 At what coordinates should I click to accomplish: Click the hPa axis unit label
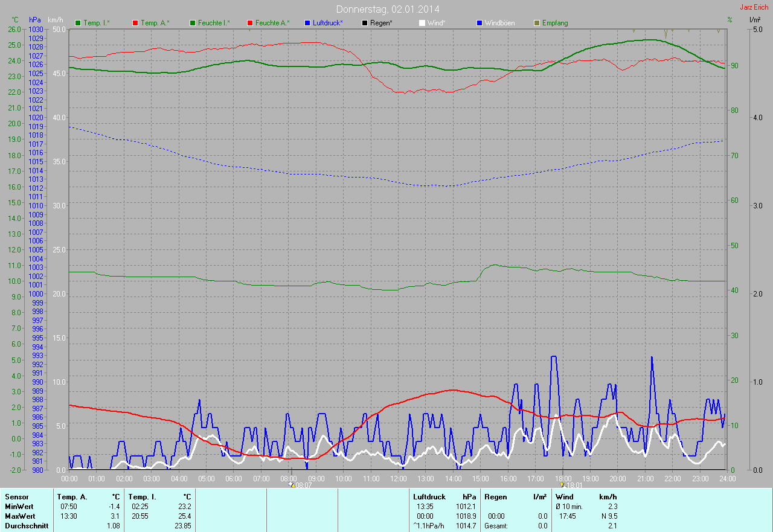pyautogui.click(x=34, y=20)
